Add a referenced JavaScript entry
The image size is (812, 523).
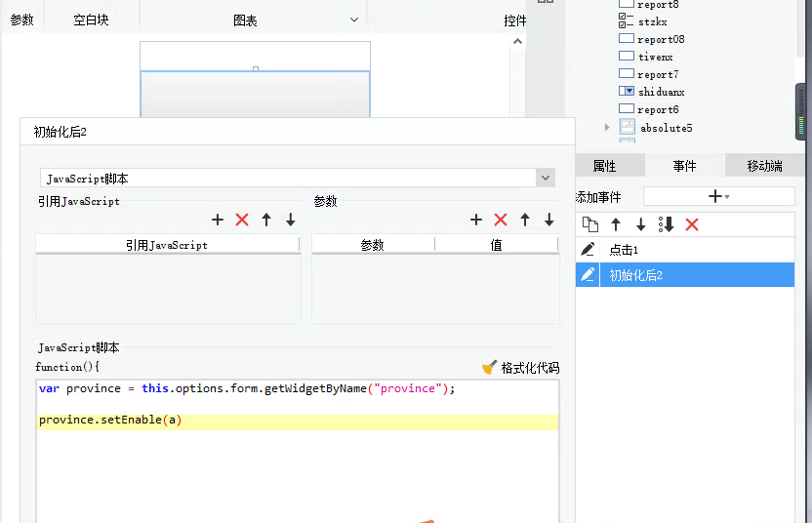tap(218, 220)
